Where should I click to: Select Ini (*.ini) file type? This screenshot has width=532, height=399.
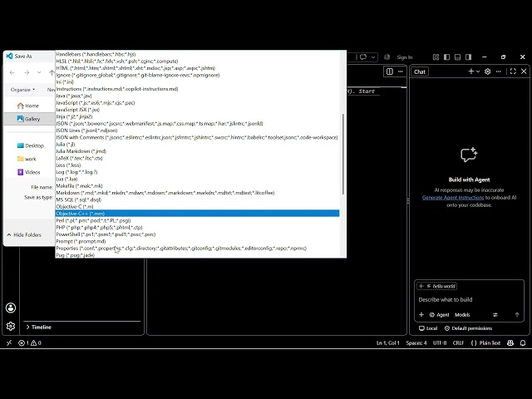[198, 82]
